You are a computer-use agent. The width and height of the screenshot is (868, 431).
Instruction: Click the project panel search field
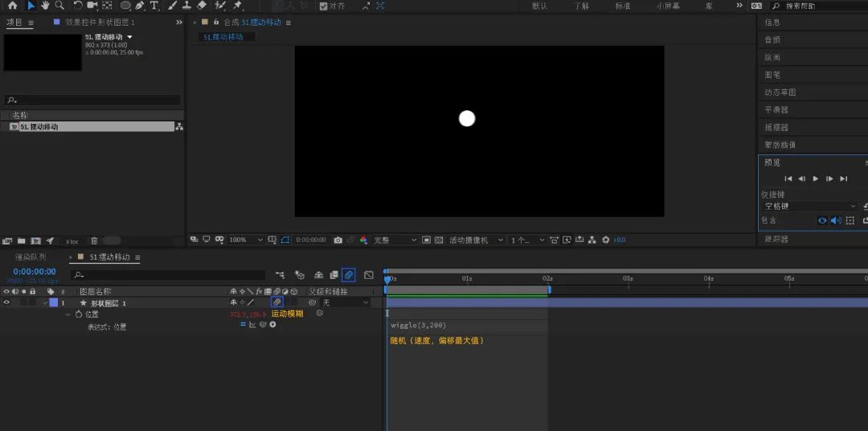click(92, 101)
